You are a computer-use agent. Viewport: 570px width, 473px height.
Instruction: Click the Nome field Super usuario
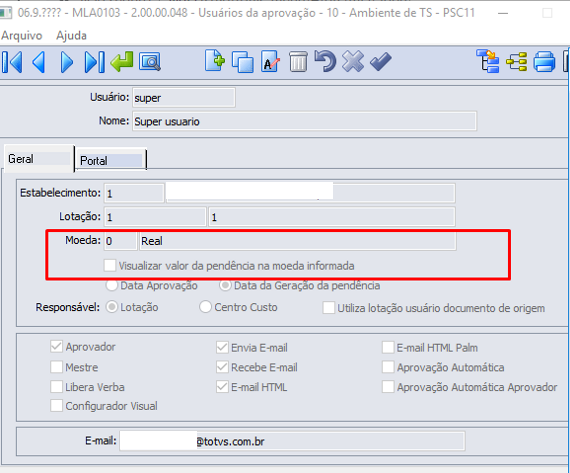(x=305, y=121)
